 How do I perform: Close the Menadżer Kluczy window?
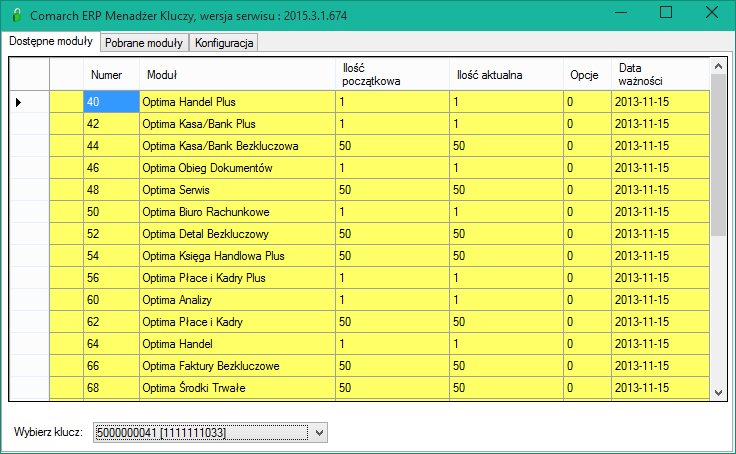click(712, 13)
